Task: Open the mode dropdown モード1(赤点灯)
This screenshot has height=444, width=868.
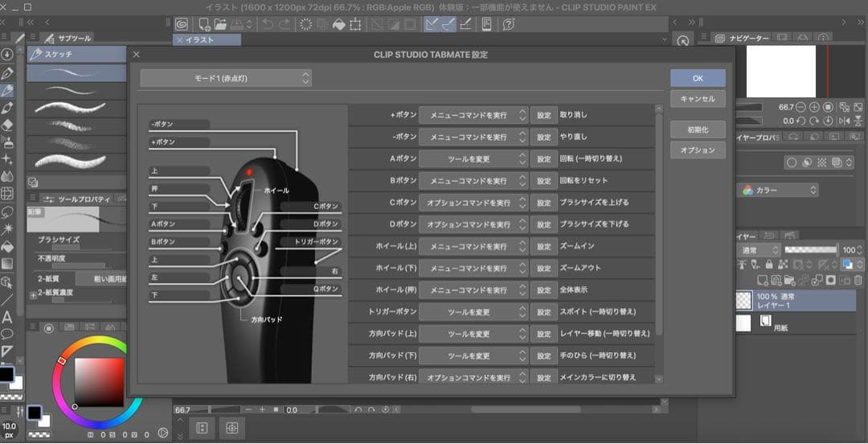Action: click(225, 78)
